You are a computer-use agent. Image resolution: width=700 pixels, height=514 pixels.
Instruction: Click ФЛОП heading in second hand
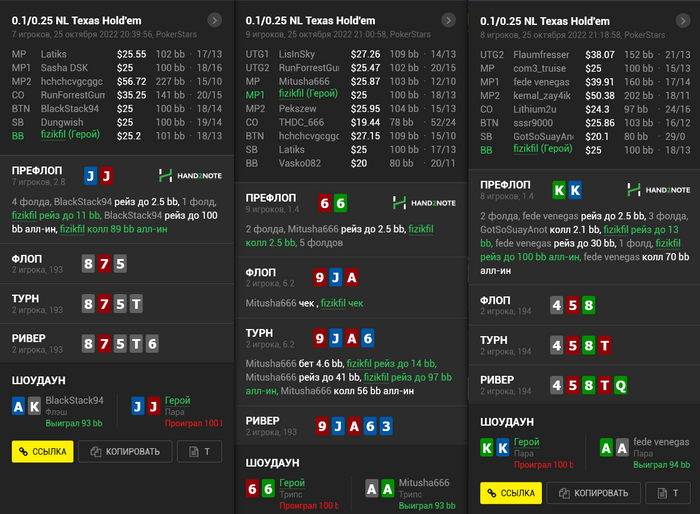(x=261, y=272)
